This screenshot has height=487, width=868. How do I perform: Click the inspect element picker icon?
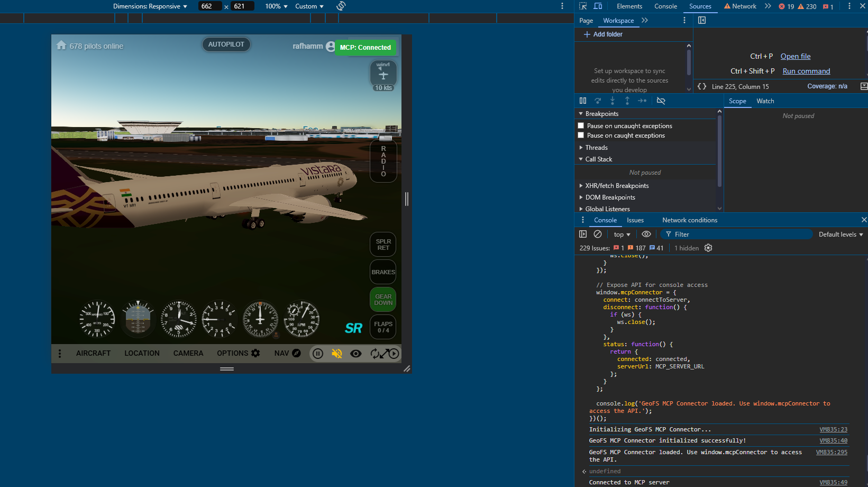pyautogui.click(x=583, y=6)
